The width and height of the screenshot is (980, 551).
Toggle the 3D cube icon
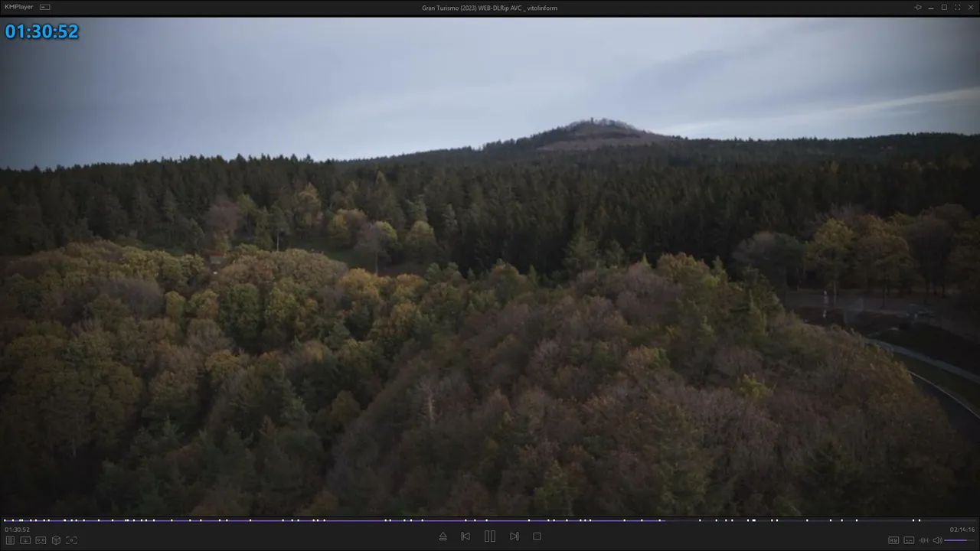click(x=56, y=540)
